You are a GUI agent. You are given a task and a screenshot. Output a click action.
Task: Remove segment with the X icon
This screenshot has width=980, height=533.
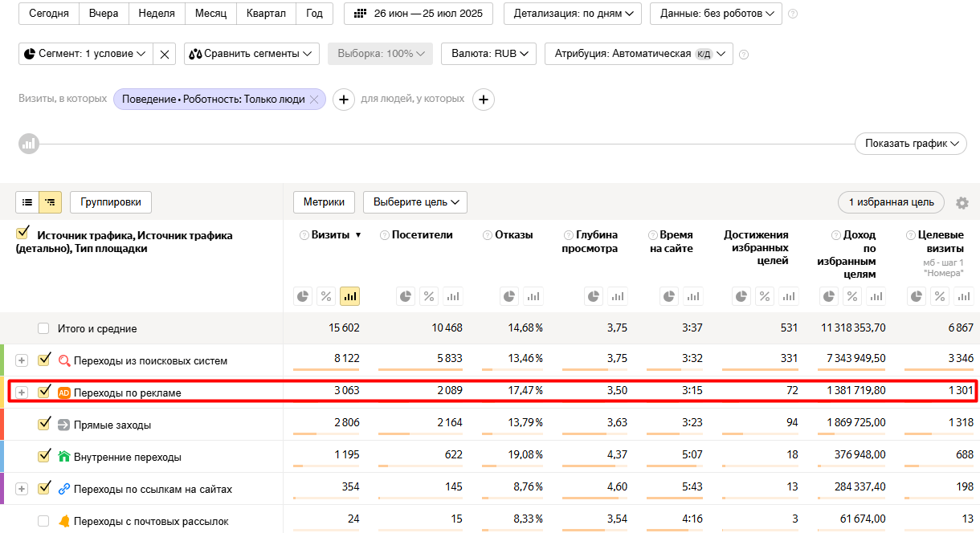pos(165,54)
